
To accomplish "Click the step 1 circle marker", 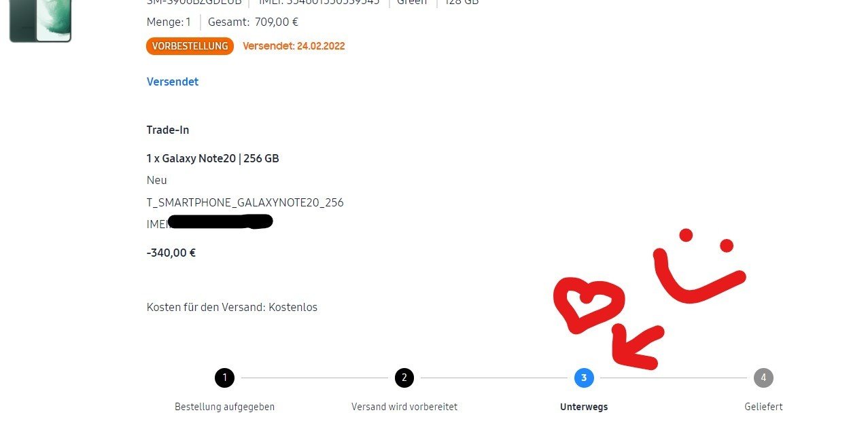I will click(224, 378).
